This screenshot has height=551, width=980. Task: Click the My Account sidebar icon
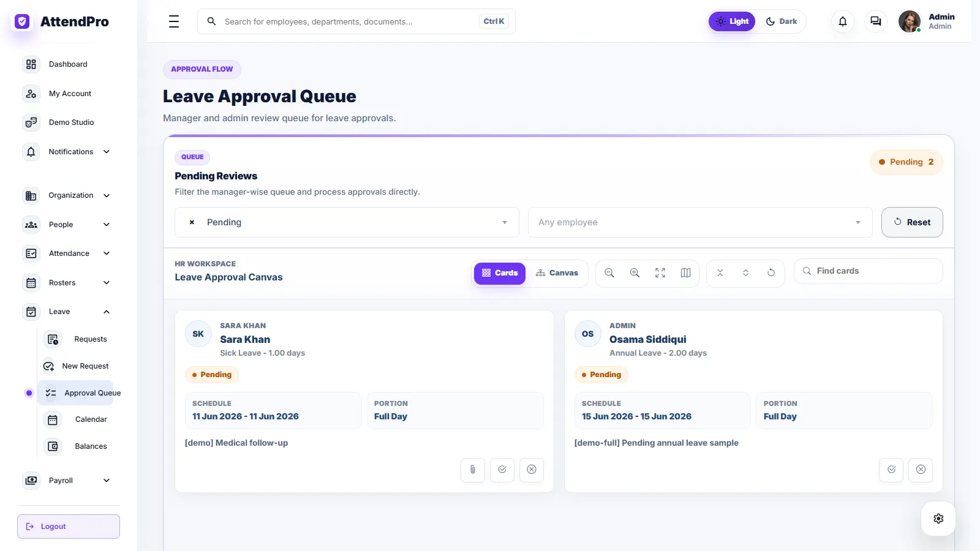(x=31, y=94)
